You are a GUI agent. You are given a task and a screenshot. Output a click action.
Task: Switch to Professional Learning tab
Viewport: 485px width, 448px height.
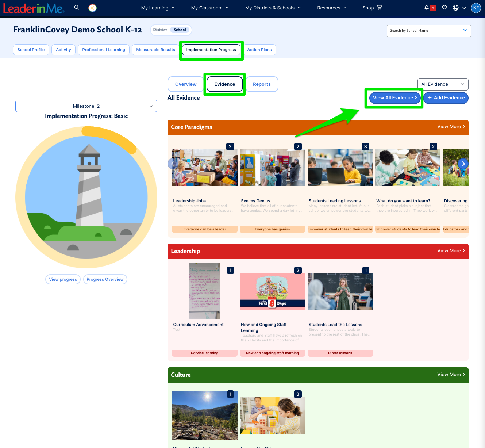[x=104, y=50]
